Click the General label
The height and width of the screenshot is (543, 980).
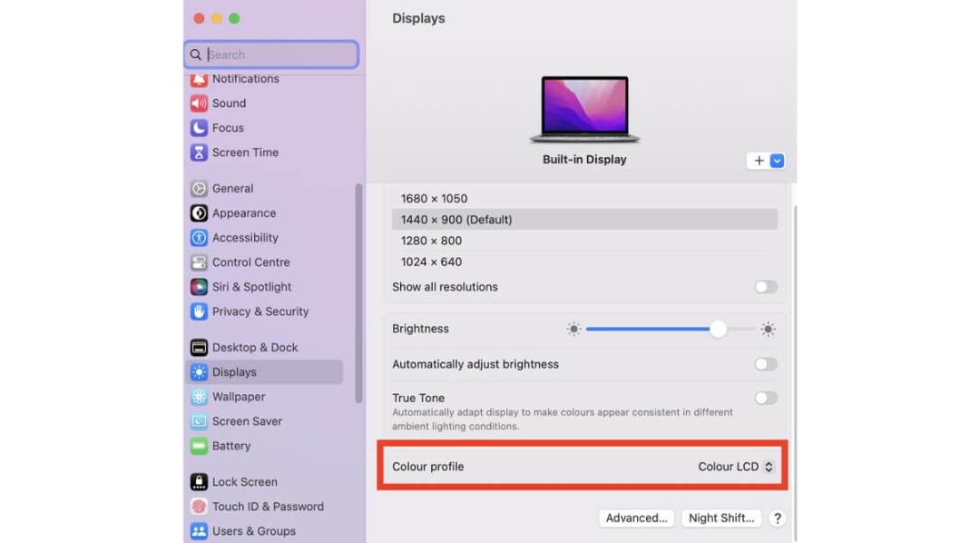[232, 188]
